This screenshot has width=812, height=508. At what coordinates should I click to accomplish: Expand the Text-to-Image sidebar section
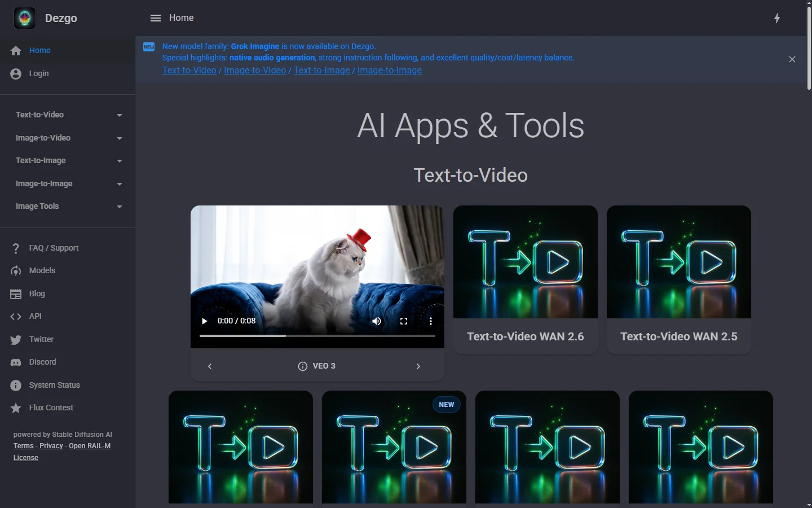coord(68,160)
